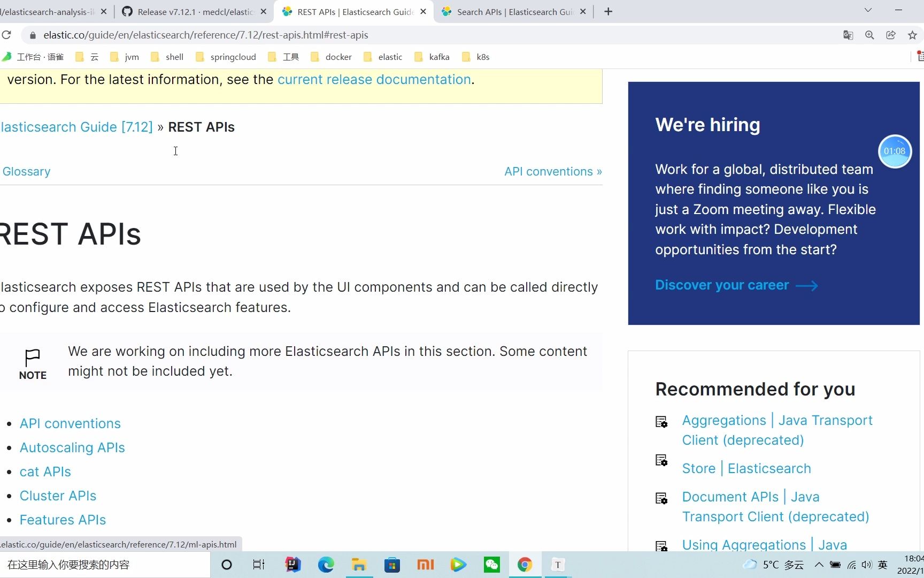
Task: Open the kafka bookmark folder
Action: (432, 57)
